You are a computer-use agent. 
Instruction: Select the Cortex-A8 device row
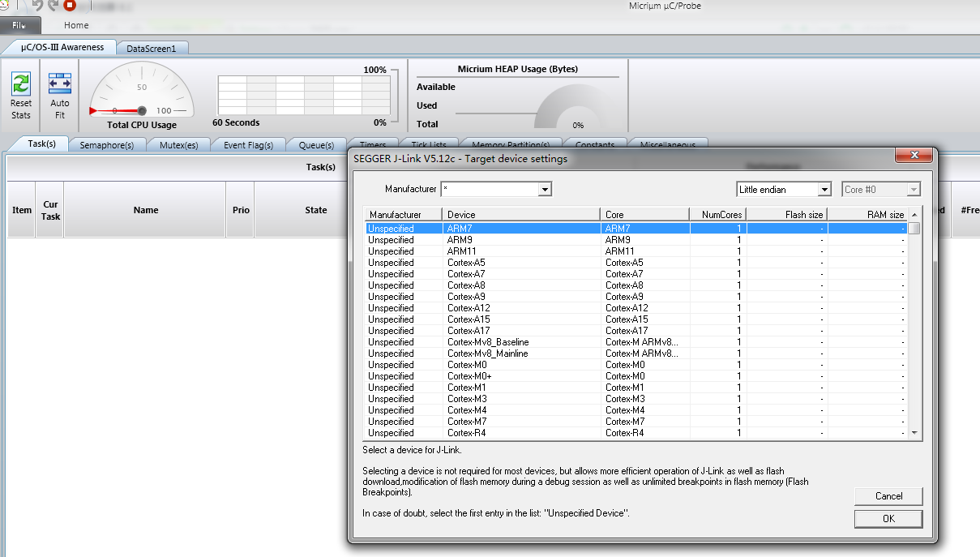[636, 285]
